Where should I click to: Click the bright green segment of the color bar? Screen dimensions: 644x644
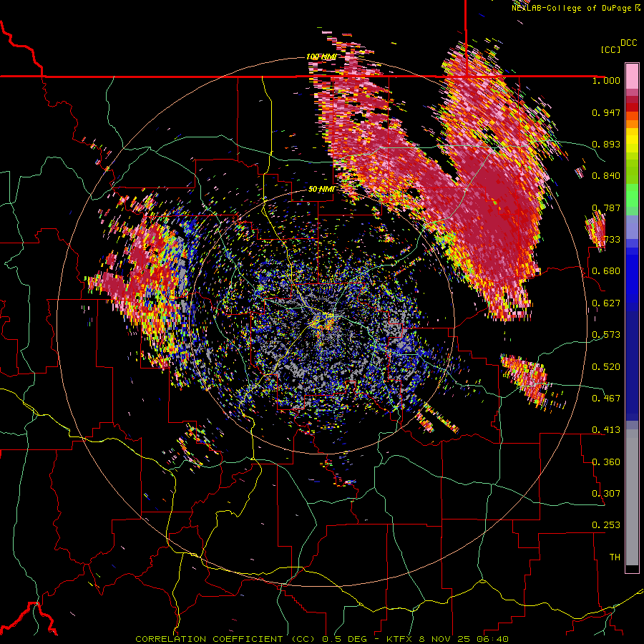[x=632, y=195]
